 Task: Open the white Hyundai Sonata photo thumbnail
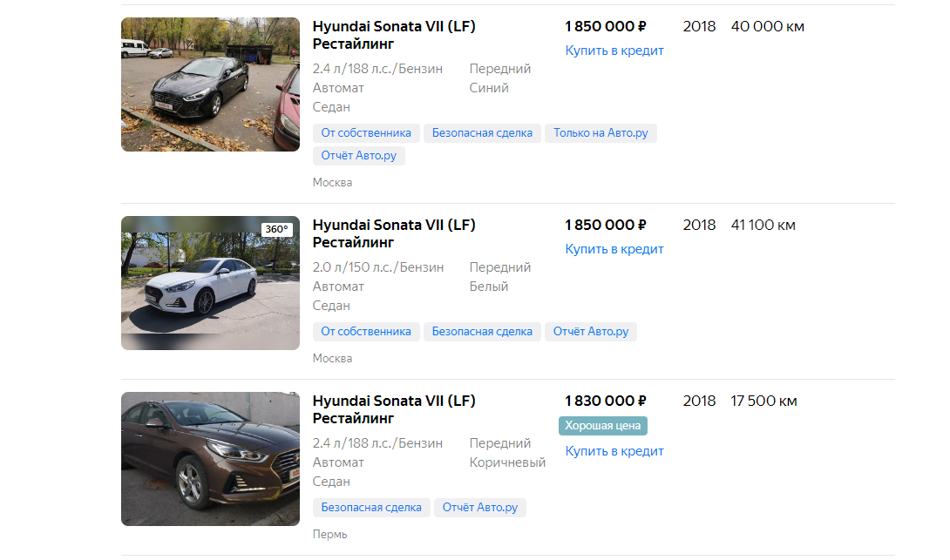(210, 283)
